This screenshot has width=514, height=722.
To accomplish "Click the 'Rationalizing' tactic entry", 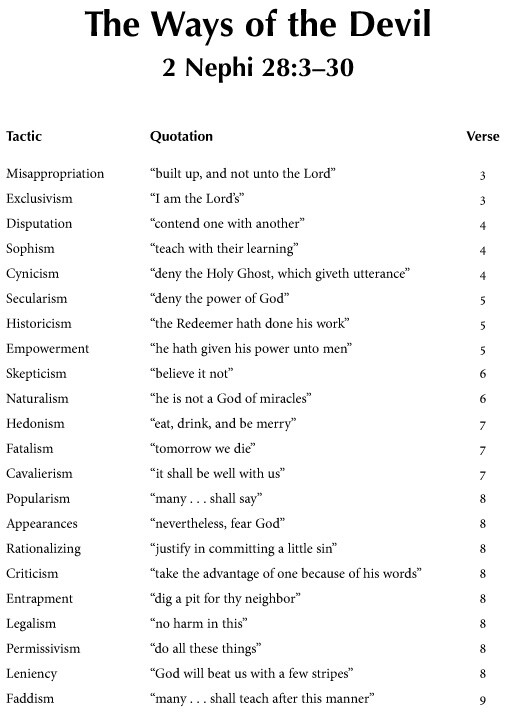I will tap(43, 549).
